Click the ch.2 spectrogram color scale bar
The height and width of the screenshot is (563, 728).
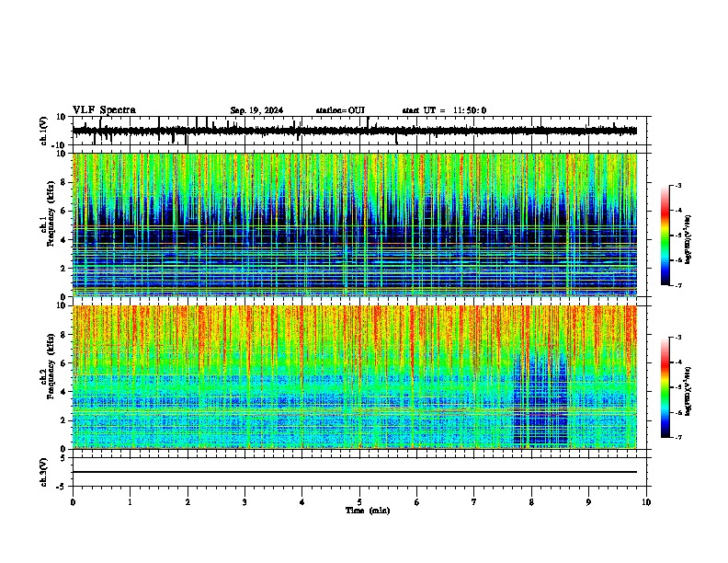(665, 387)
